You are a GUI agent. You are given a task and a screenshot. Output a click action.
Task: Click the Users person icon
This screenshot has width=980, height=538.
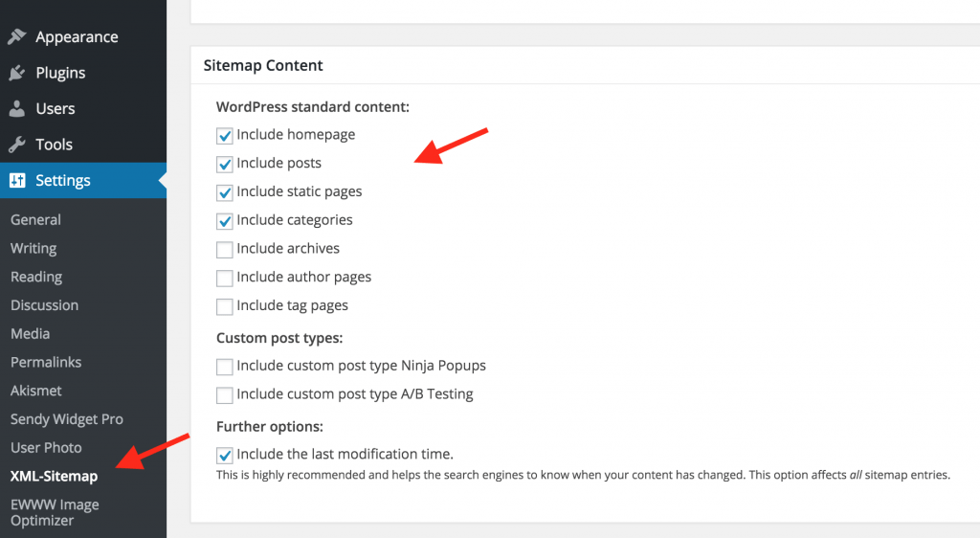(x=16, y=109)
